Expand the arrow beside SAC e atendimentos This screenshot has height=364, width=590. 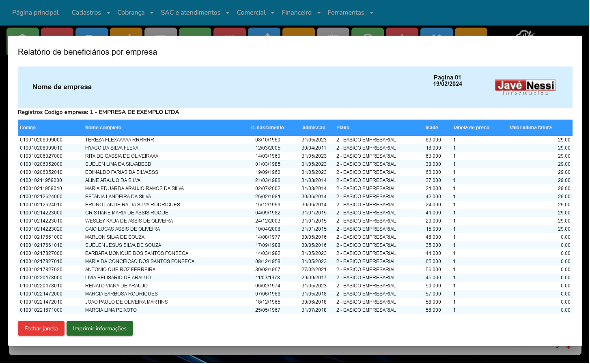(228, 13)
